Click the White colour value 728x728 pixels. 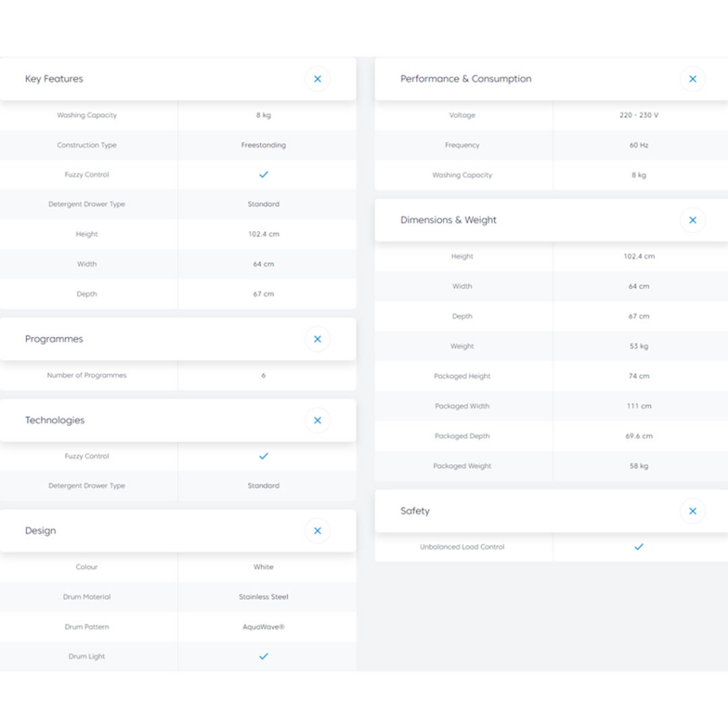[x=264, y=567]
